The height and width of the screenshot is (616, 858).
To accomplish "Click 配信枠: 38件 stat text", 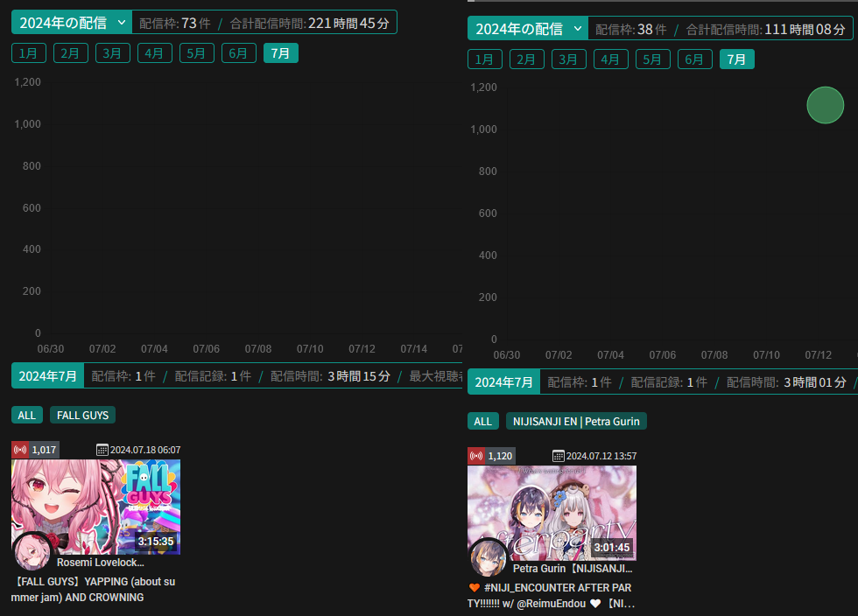I will coord(631,29).
